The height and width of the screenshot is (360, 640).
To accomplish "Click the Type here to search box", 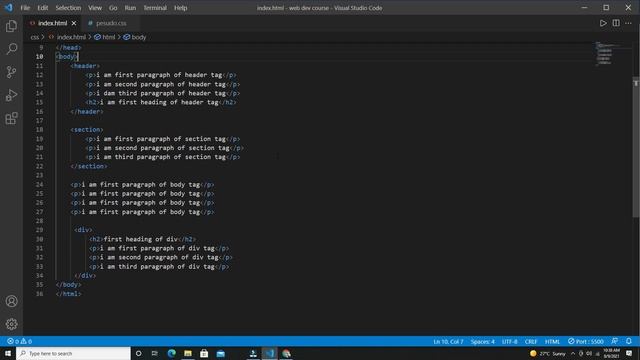I will click(74, 353).
